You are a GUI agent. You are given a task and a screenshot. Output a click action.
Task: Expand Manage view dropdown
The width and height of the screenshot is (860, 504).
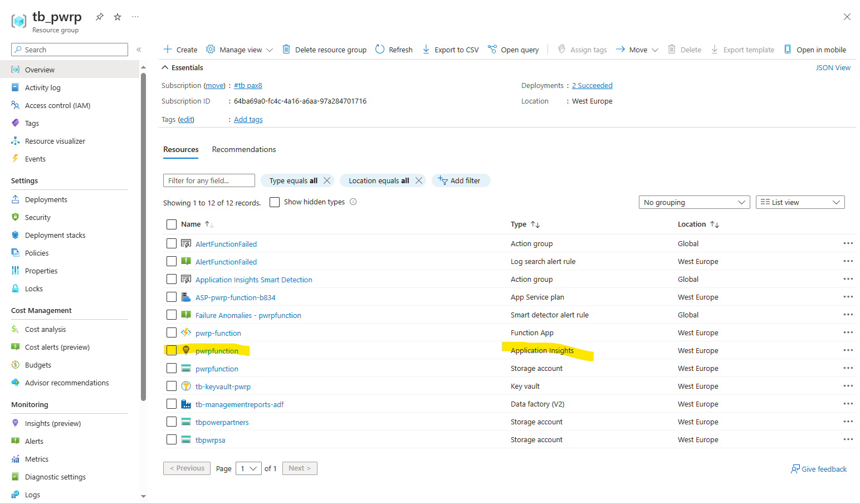pyautogui.click(x=240, y=50)
